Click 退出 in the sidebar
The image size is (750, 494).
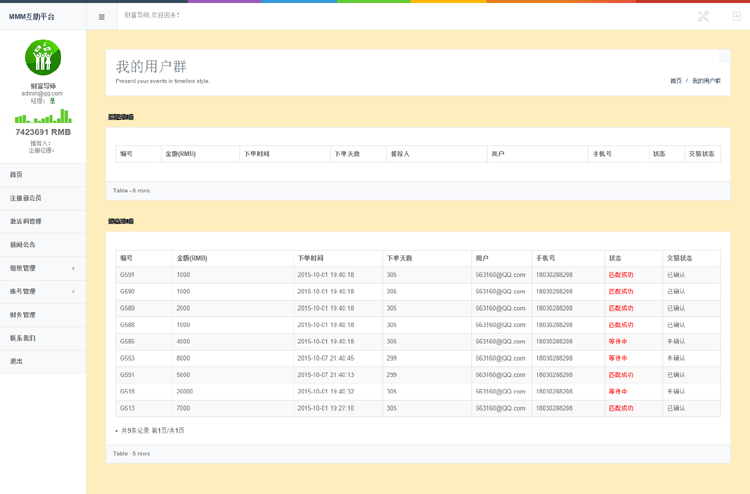pos(43,361)
